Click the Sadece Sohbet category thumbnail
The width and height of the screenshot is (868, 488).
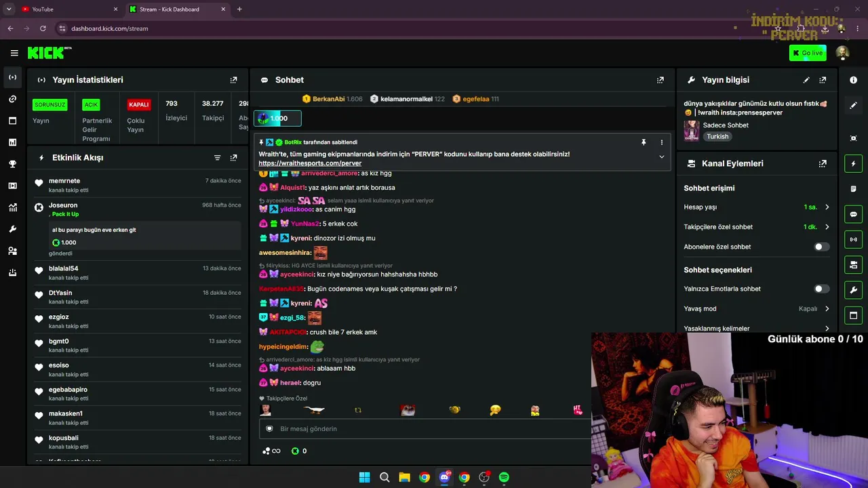click(x=692, y=130)
